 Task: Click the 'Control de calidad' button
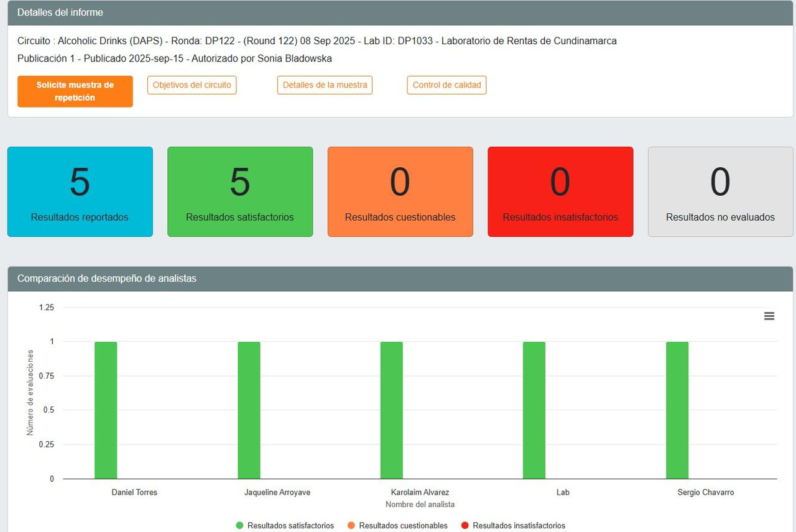click(447, 85)
